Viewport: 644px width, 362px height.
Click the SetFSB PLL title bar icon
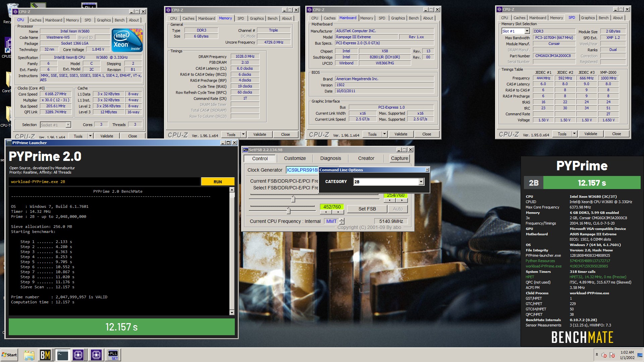pos(245,150)
